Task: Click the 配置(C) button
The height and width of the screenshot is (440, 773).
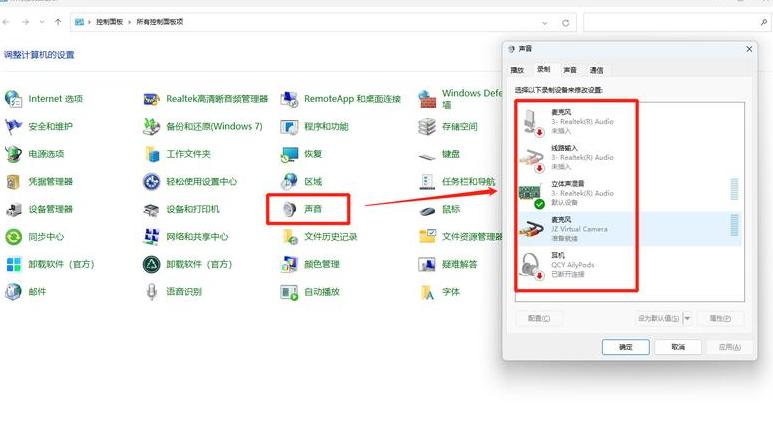Action: [x=539, y=319]
